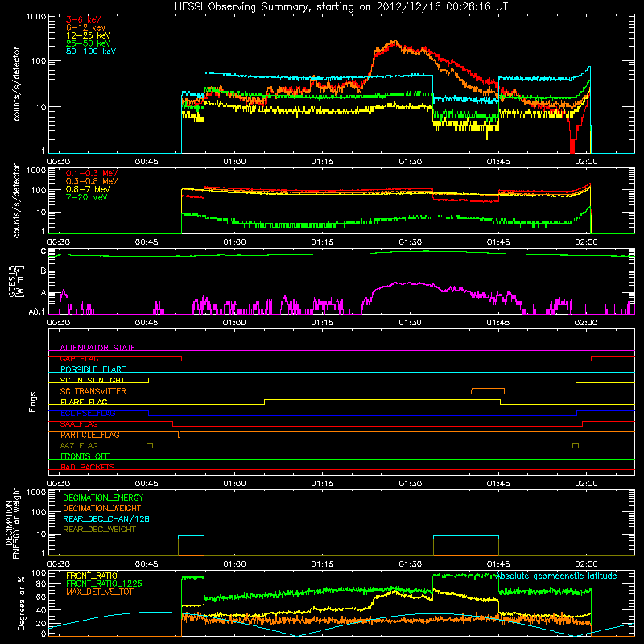Select the FRONT_RATIO_1225 legend label

105,584
